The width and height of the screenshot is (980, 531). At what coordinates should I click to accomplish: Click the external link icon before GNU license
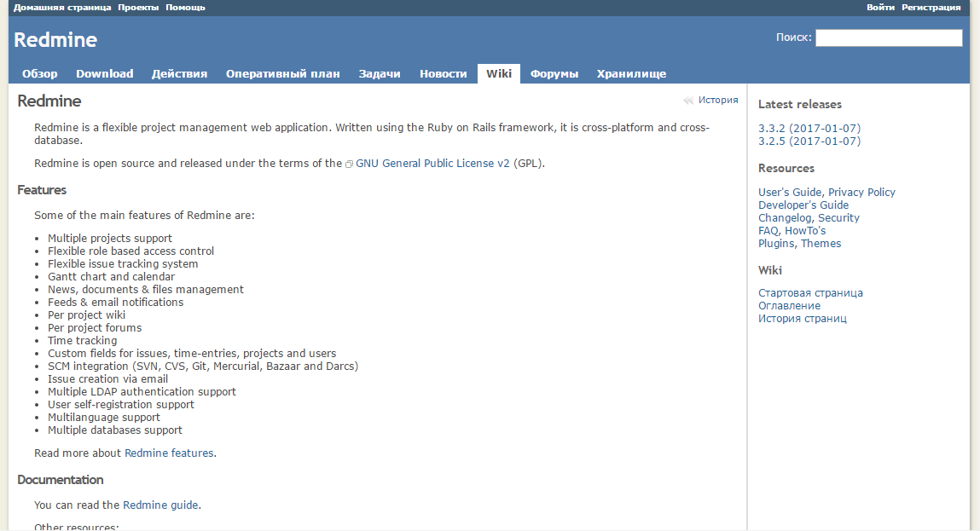pos(349,164)
